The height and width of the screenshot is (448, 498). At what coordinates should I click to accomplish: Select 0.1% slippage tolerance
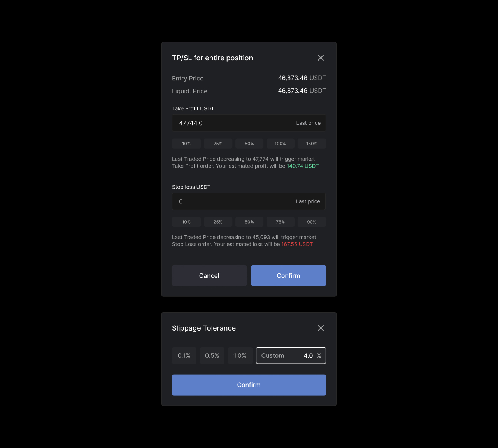(x=184, y=355)
